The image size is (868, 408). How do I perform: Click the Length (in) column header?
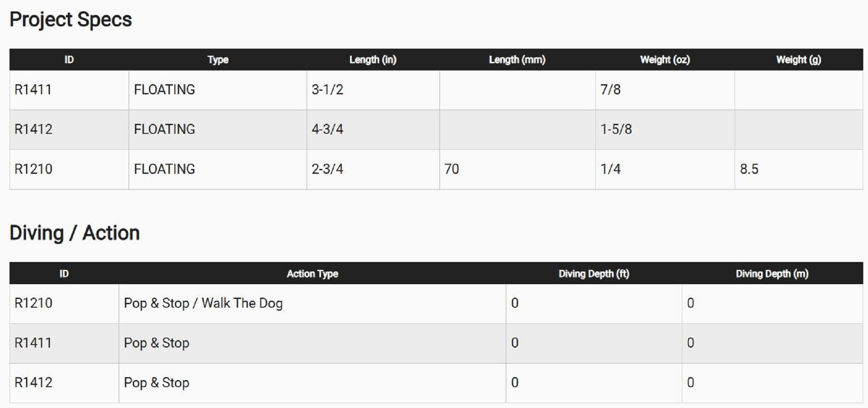373,60
